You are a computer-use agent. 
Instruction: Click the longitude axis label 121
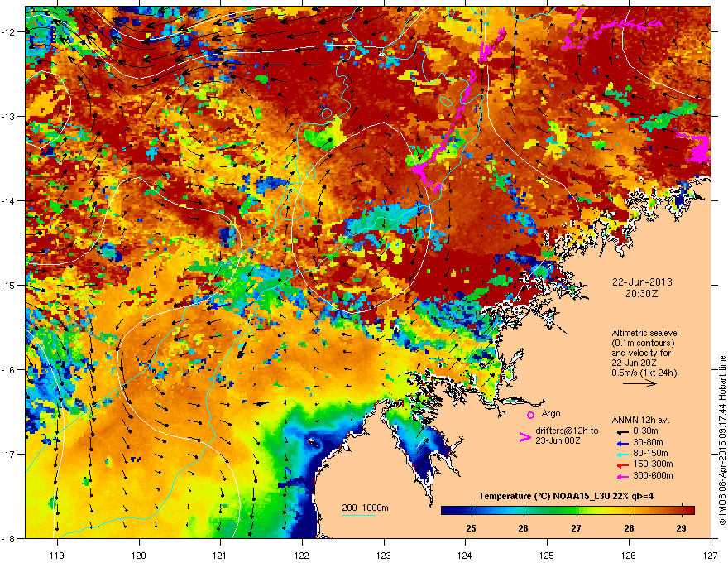(x=220, y=555)
